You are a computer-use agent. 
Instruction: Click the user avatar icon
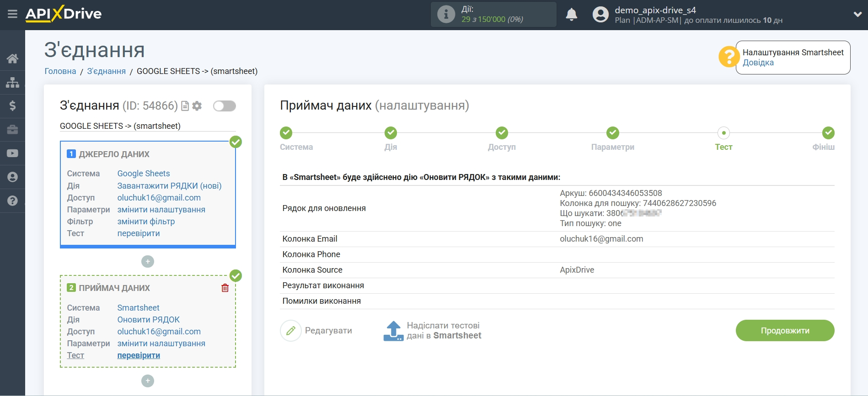(x=600, y=15)
